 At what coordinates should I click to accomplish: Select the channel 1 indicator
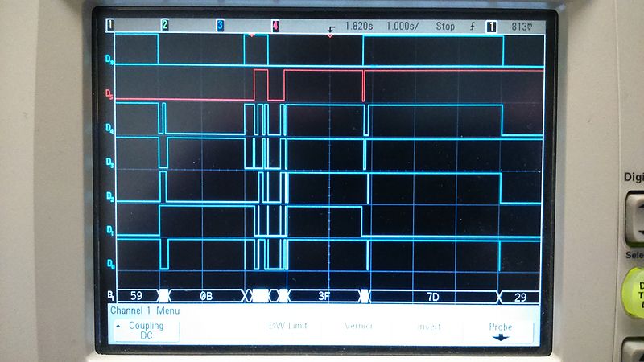point(110,26)
